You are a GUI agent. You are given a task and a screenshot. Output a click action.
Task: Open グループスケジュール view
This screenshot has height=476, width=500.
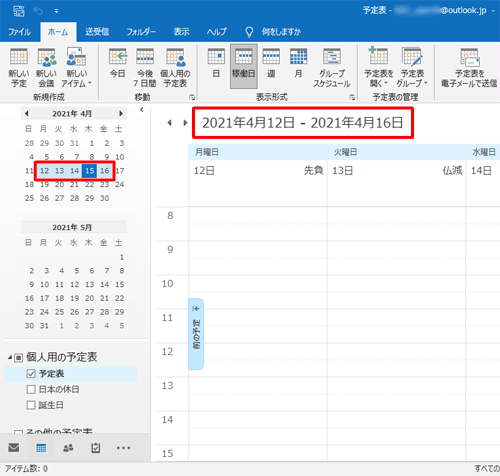pos(331,68)
